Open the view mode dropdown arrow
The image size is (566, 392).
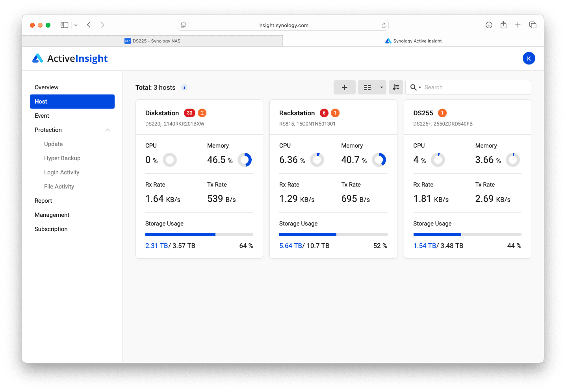(x=382, y=87)
